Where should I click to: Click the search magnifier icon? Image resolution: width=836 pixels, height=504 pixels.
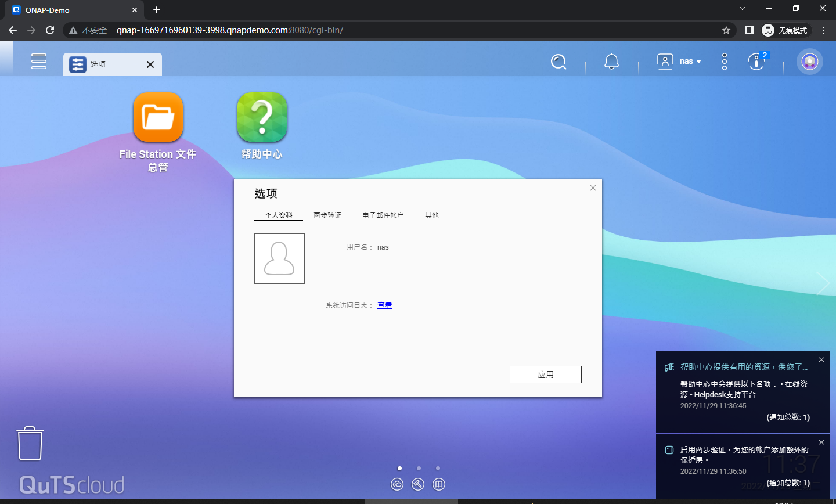point(558,62)
